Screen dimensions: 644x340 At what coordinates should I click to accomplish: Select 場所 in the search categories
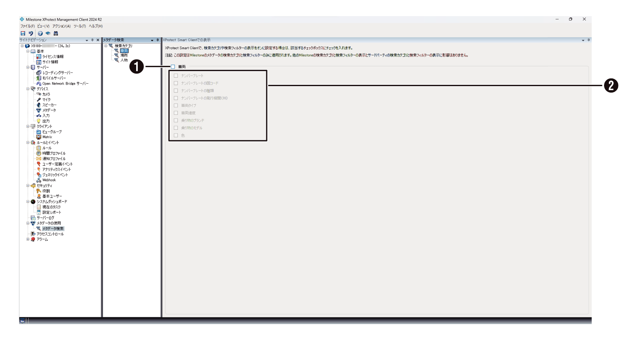coord(124,55)
